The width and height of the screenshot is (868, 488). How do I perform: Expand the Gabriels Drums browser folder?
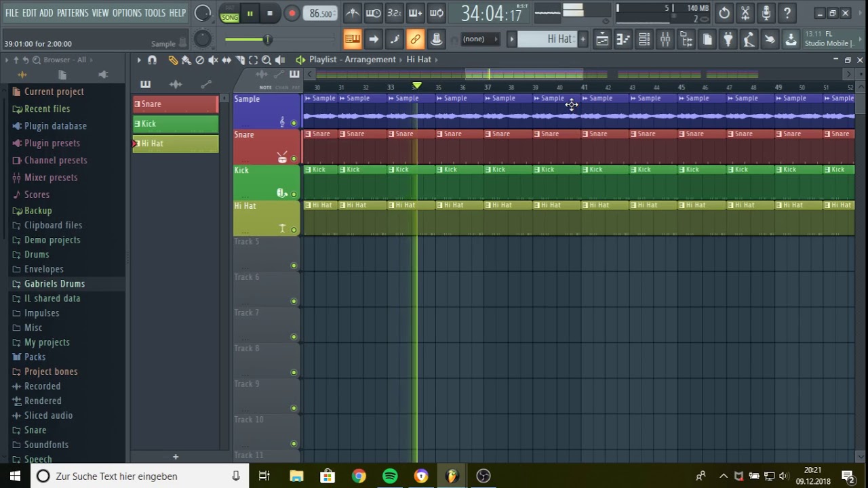[x=54, y=284]
